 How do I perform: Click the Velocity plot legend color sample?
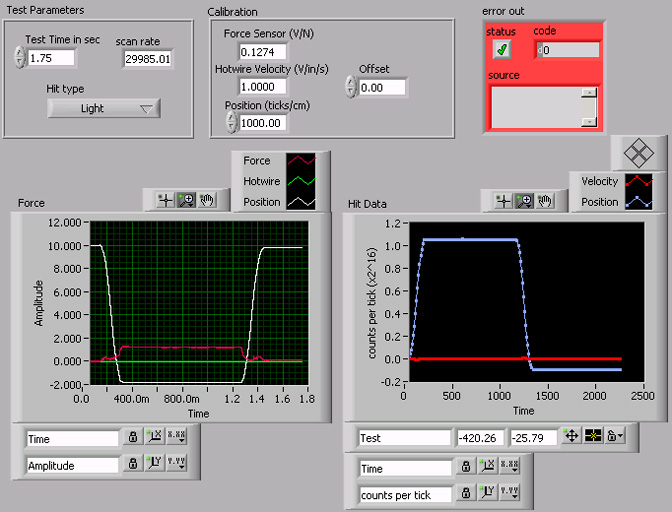(x=639, y=181)
